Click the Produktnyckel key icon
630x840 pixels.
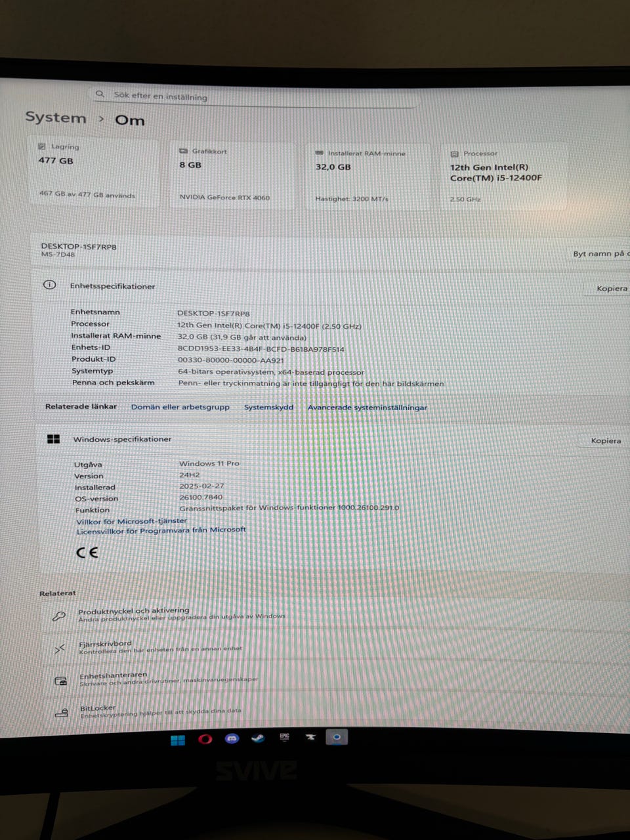tap(59, 616)
